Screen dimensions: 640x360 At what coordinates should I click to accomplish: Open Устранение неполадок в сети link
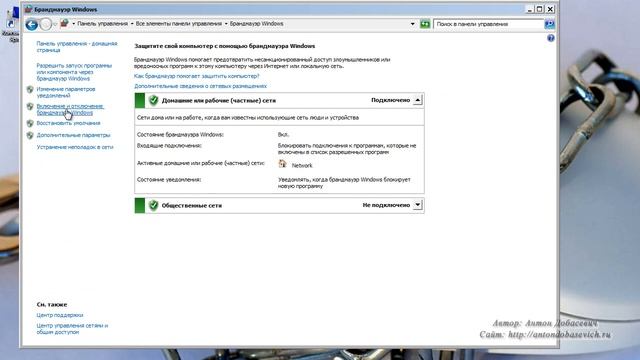coord(75,147)
